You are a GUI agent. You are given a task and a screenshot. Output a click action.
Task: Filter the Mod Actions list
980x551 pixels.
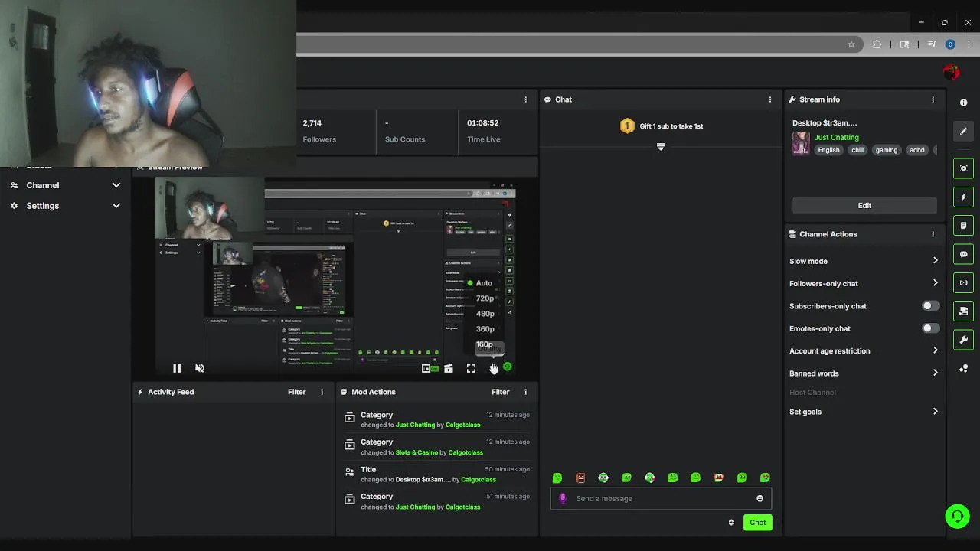coord(500,392)
